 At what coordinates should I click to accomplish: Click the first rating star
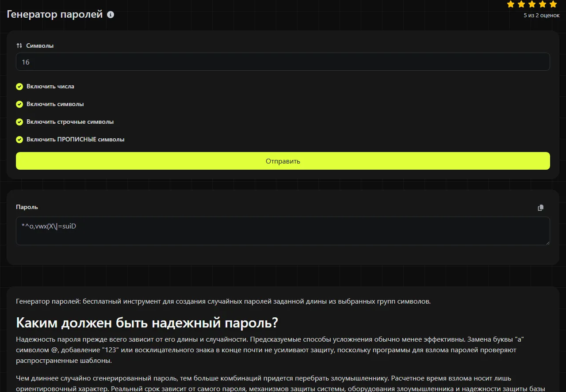[511, 4]
